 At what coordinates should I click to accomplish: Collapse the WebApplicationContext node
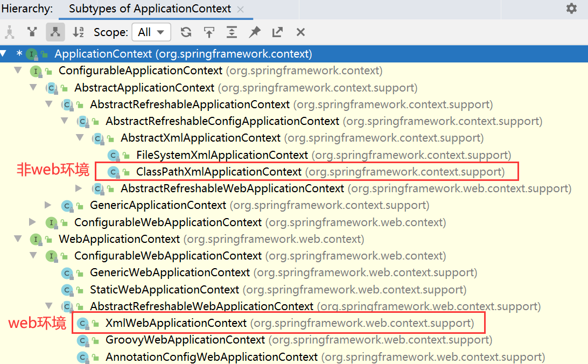(18, 239)
